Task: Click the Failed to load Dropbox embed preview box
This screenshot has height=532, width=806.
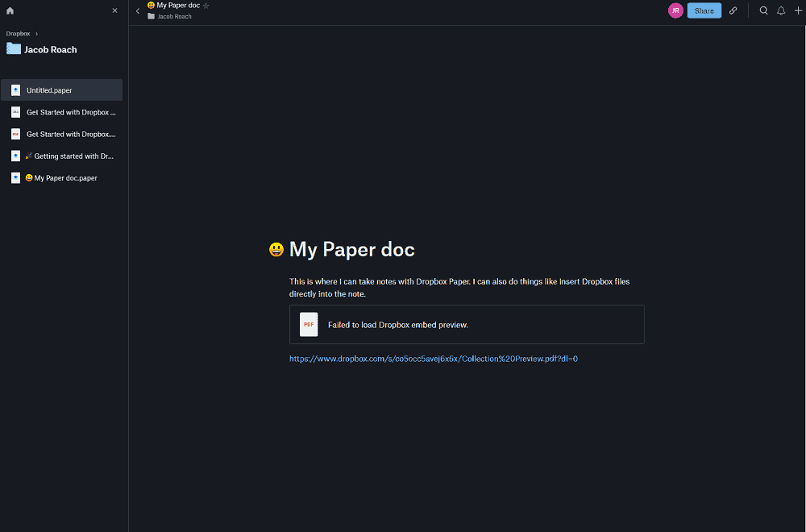Action: point(467,324)
